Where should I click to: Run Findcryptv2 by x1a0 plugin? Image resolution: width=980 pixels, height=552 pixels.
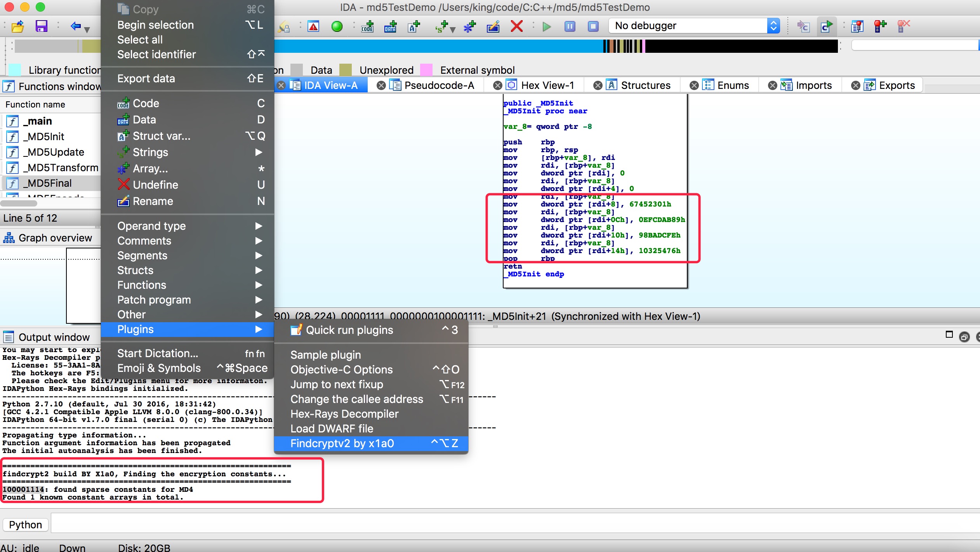pos(371,443)
